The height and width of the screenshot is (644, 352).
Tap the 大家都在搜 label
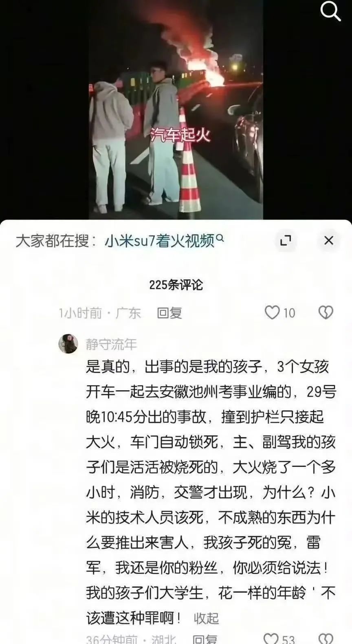56,241
